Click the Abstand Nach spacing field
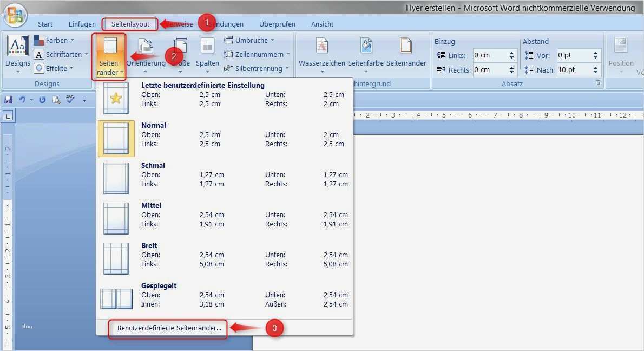The image size is (644, 351). 575,70
